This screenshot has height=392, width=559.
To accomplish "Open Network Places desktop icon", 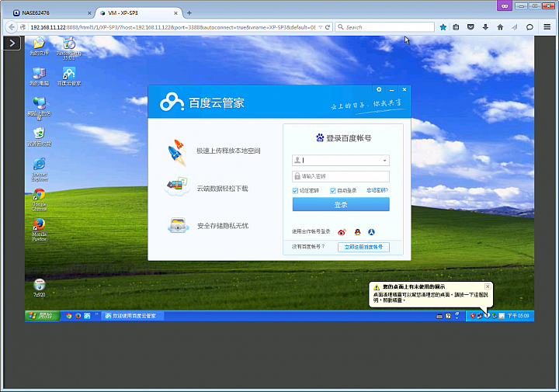I will 39,109.
